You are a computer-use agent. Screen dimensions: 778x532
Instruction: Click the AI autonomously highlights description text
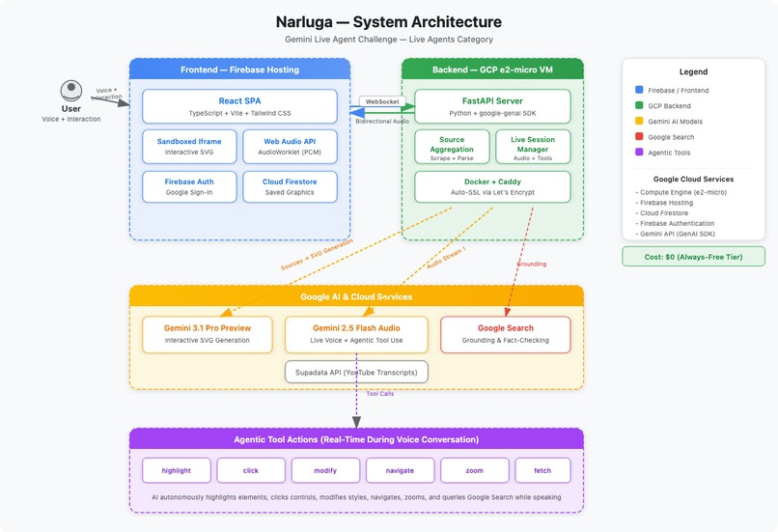click(x=356, y=497)
